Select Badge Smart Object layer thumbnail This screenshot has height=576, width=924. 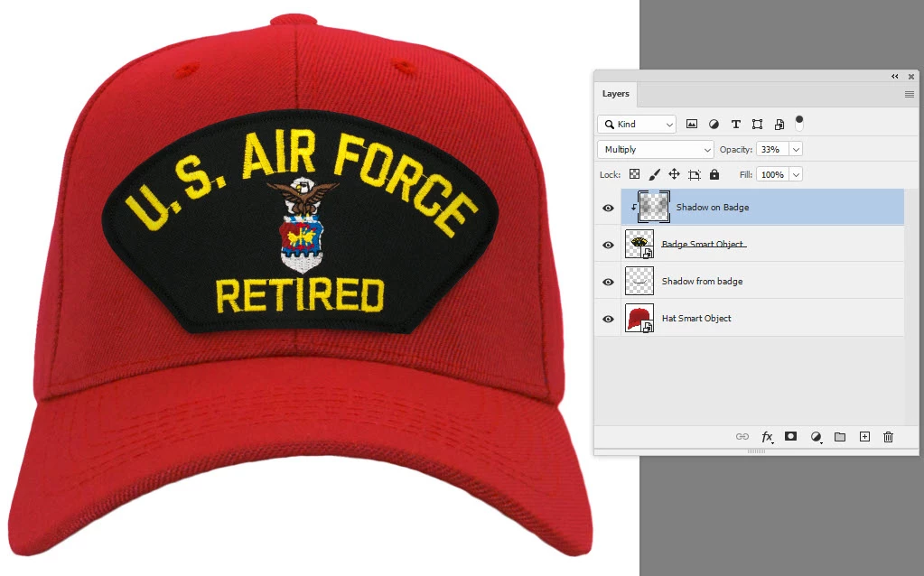point(639,244)
